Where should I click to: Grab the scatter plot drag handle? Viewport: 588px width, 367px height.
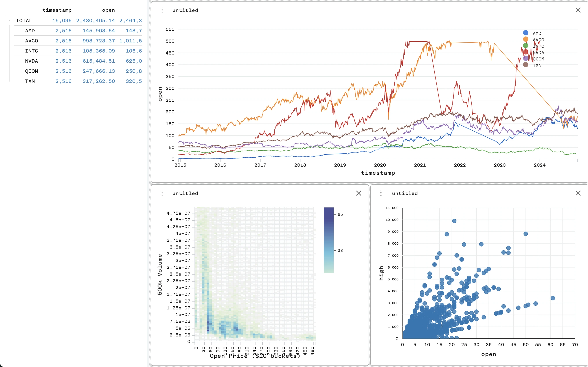click(x=381, y=193)
